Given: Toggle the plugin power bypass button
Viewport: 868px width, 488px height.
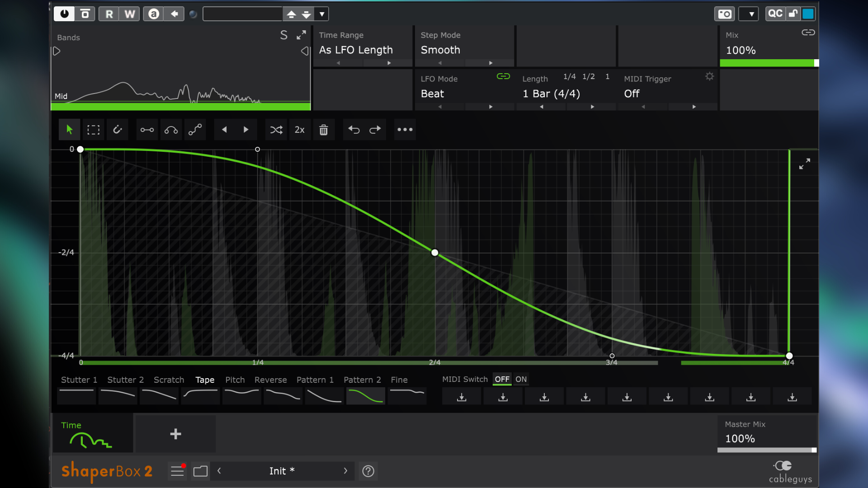Looking at the screenshot, I should tap(64, 14).
